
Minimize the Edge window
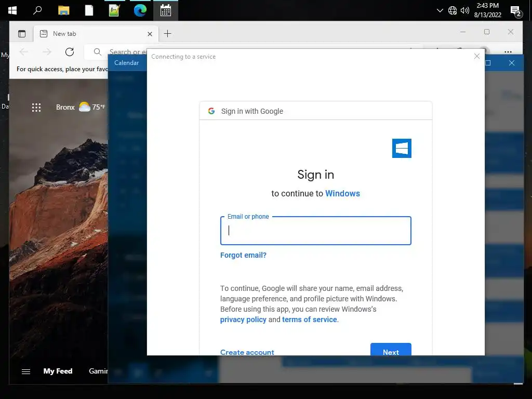click(463, 32)
